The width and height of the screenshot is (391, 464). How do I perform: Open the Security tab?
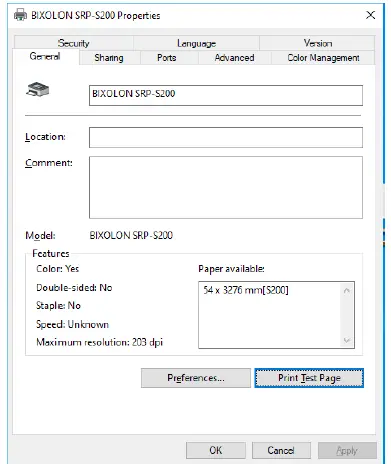pos(73,43)
